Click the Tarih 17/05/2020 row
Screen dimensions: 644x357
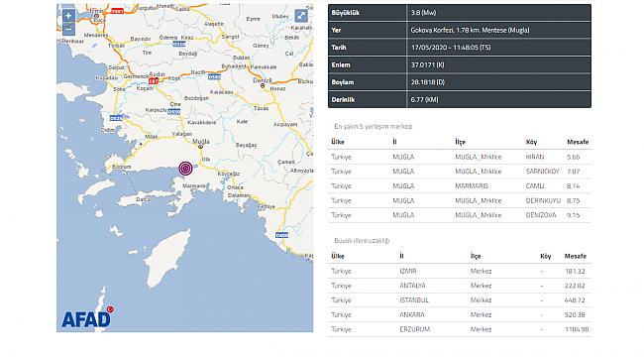460,48
